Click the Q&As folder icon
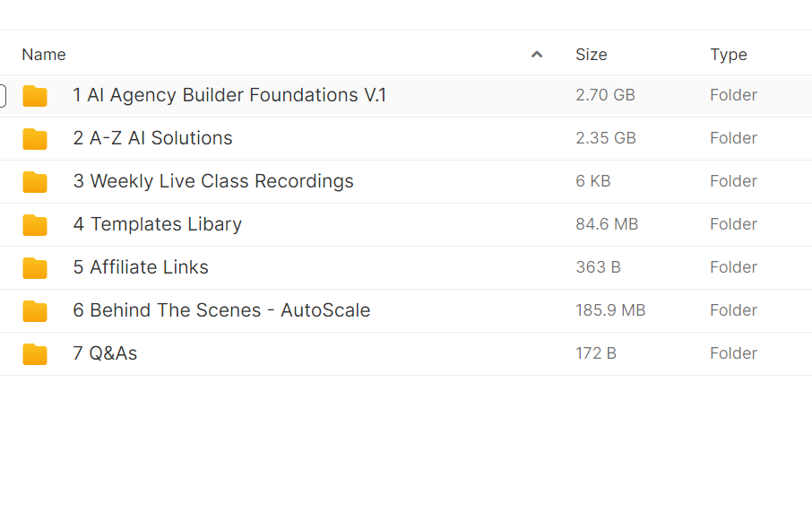This screenshot has height=522, width=812. coord(35,354)
